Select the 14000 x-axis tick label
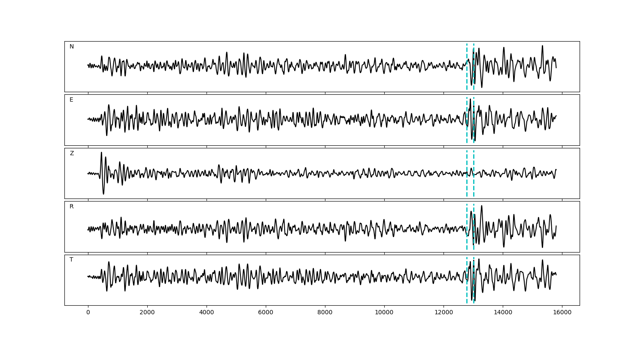Image resolution: width=644 pixels, height=343 pixels. click(503, 313)
